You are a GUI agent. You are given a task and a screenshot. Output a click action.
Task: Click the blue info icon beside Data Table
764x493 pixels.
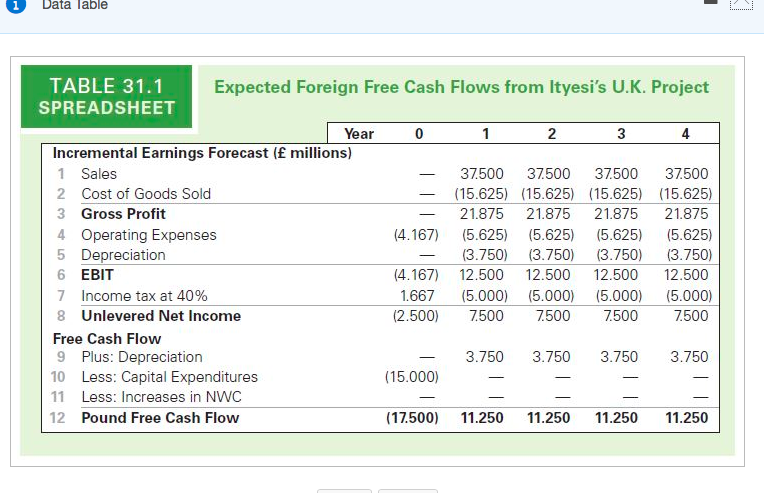pyautogui.click(x=16, y=6)
